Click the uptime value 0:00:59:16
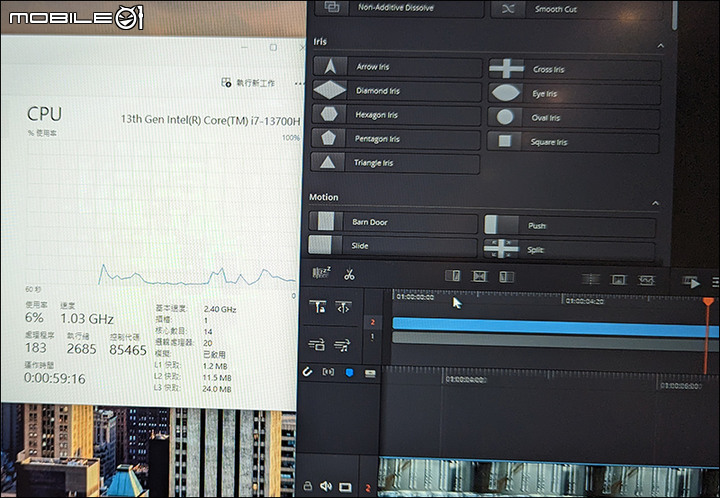The width and height of the screenshot is (720, 498). 55,378
